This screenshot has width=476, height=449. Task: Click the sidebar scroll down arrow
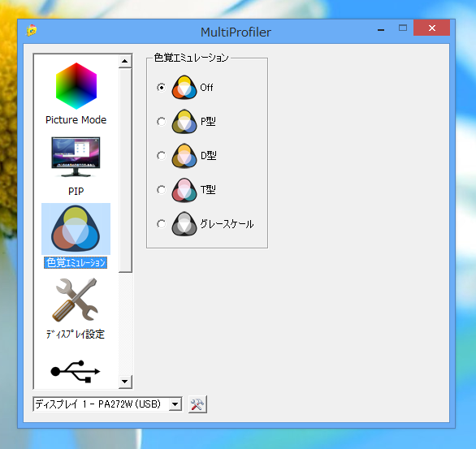coord(125,382)
